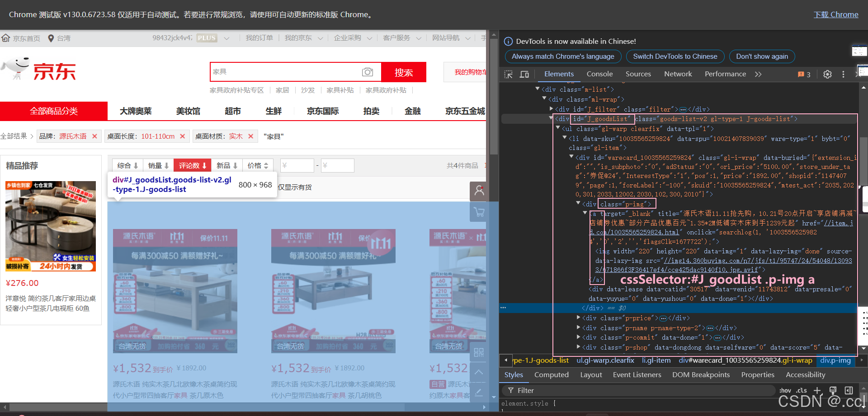Open the Computed styles tab
Image resolution: width=868 pixels, height=416 pixels.
(x=551, y=375)
